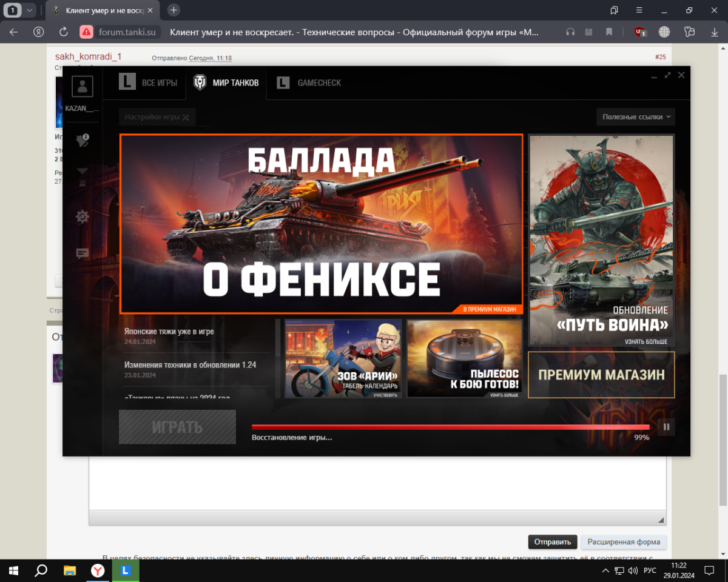The width and height of the screenshot is (728, 582).
Task: Open launcher settings gear icon
Action: click(83, 216)
